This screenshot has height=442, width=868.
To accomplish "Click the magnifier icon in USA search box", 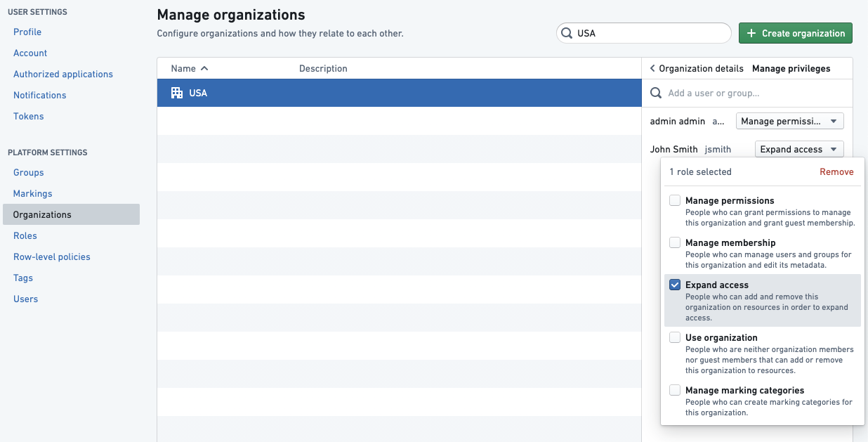I will coord(567,33).
